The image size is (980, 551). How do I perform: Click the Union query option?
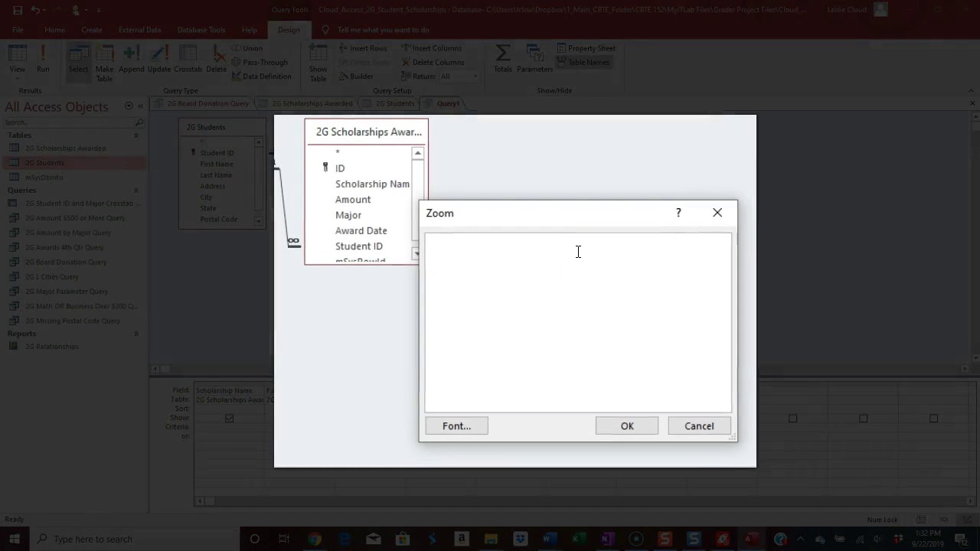pos(247,48)
